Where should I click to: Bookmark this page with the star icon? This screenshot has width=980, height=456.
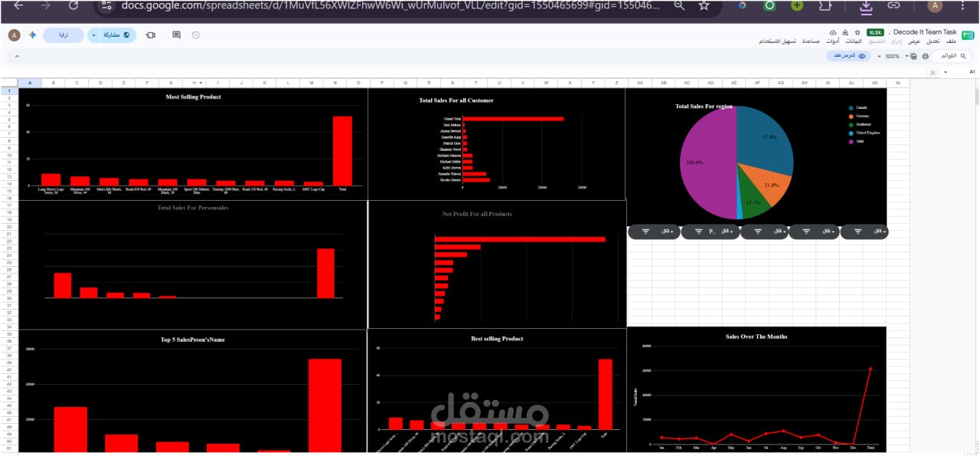(x=704, y=5)
